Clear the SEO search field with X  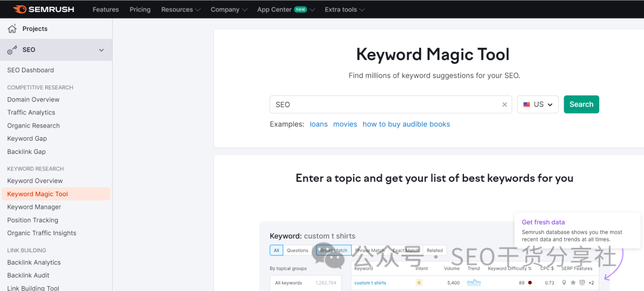[x=505, y=105]
